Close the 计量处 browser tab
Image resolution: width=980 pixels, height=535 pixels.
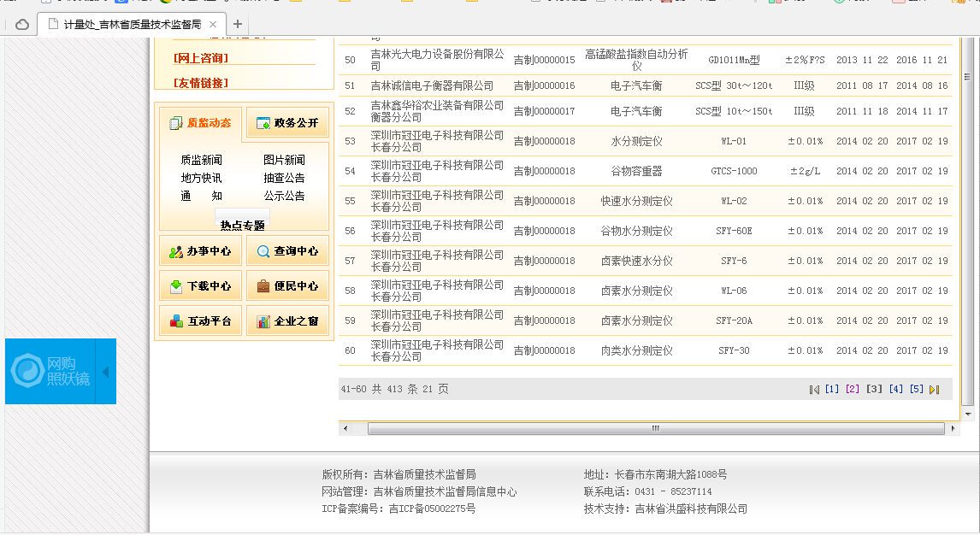tap(213, 24)
